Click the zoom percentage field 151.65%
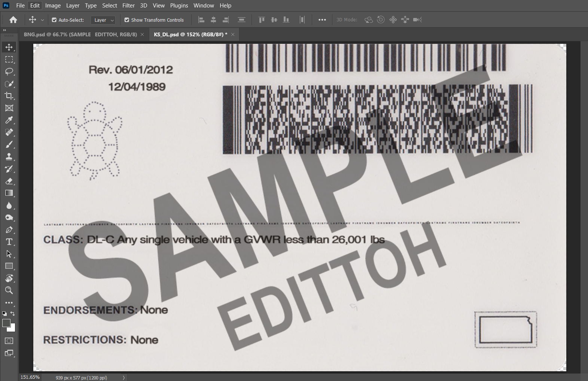588x381 pixels. 30,377
